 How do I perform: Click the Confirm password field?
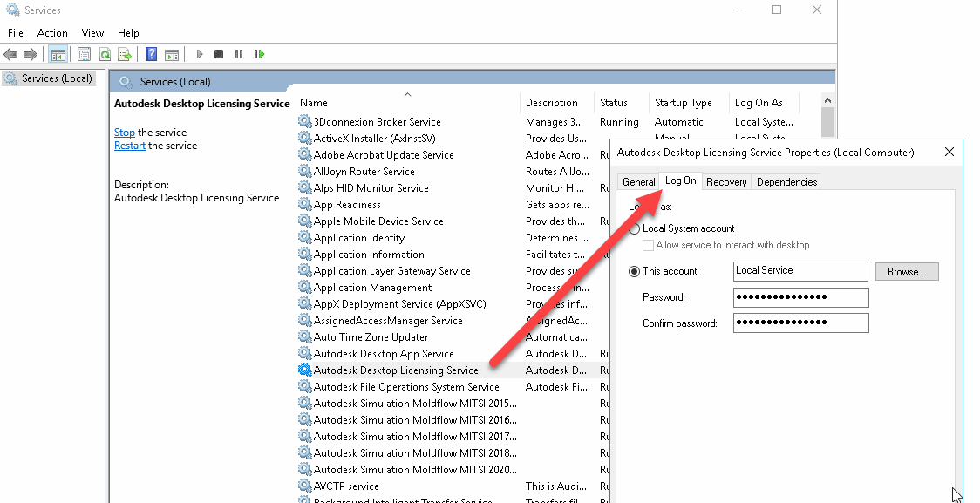[800, 323]
